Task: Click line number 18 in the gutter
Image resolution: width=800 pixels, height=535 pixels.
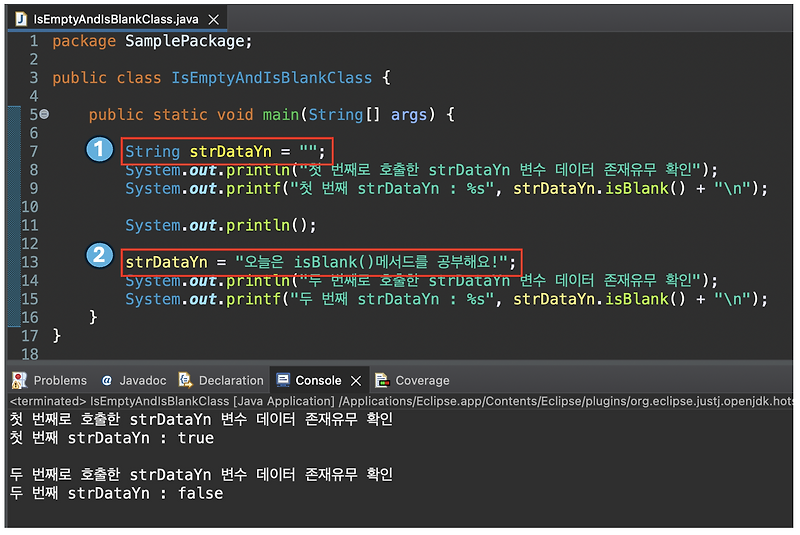Action: 30,354
